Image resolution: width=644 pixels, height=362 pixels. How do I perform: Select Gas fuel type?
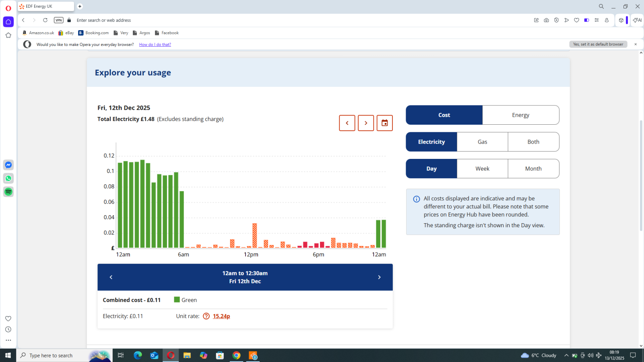click(x=482, y=142)
